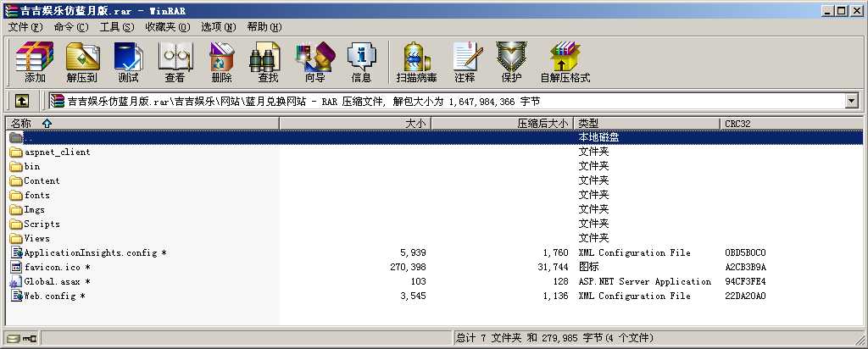Image resolution: width=868 pixels, height=349 pixels.
Task: Click packed size 31,744 cell
Action: [x=553, y=267]
